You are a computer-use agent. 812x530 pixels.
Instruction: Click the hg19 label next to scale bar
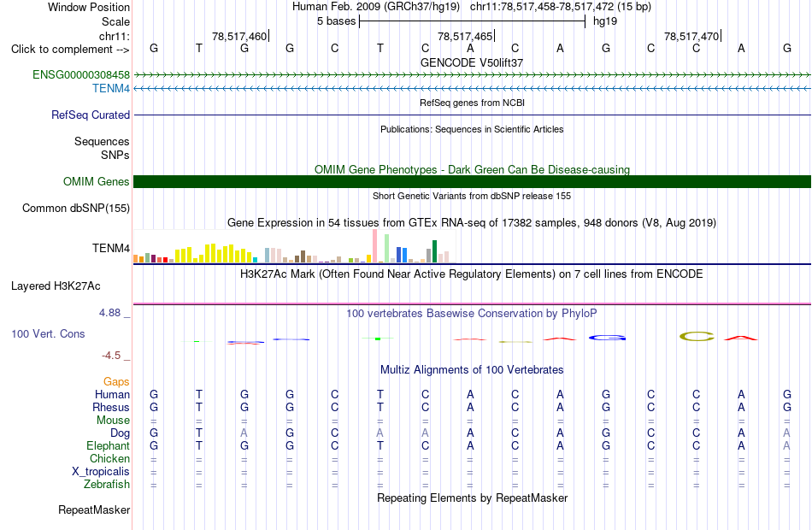pyautogui.click(x=605, y=21)
